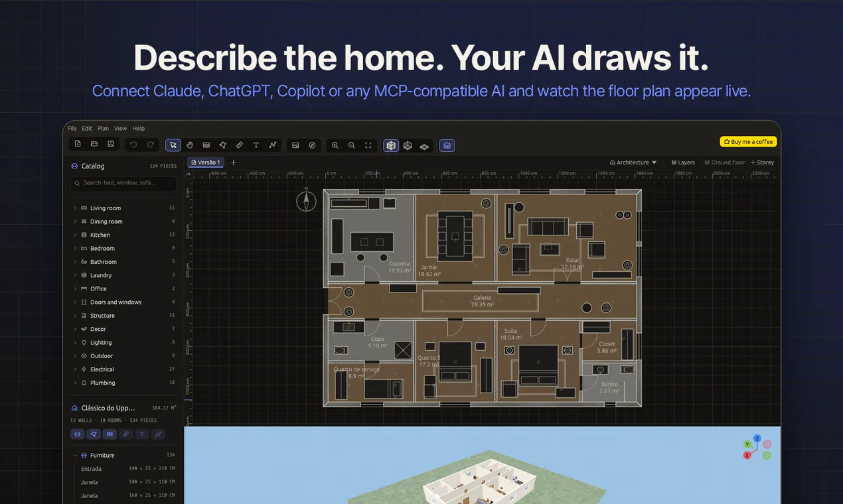Toggle the furniture filter chip
Viewport: 843px width, 504px height.
[x=78, y=434]
